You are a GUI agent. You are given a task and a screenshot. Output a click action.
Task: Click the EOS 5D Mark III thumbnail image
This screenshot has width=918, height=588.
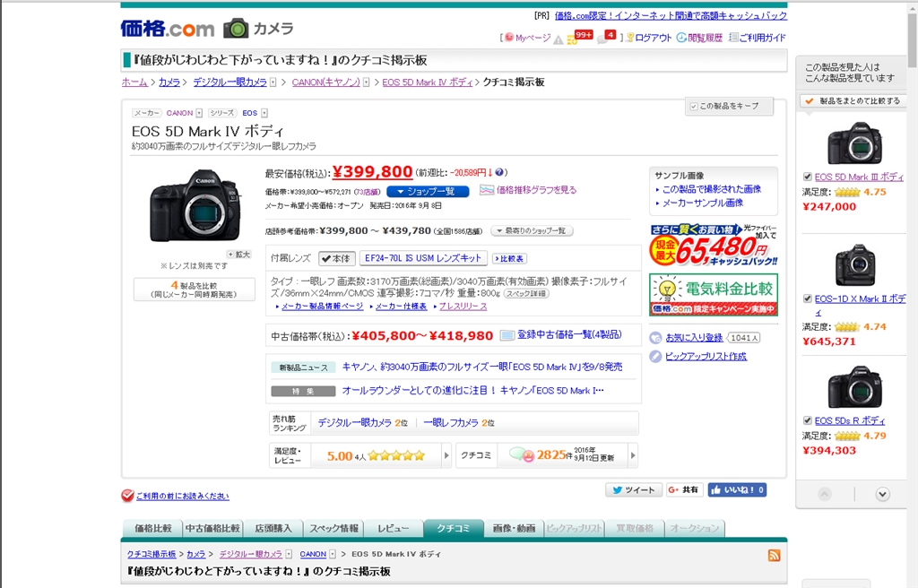(x=854, y=143)
